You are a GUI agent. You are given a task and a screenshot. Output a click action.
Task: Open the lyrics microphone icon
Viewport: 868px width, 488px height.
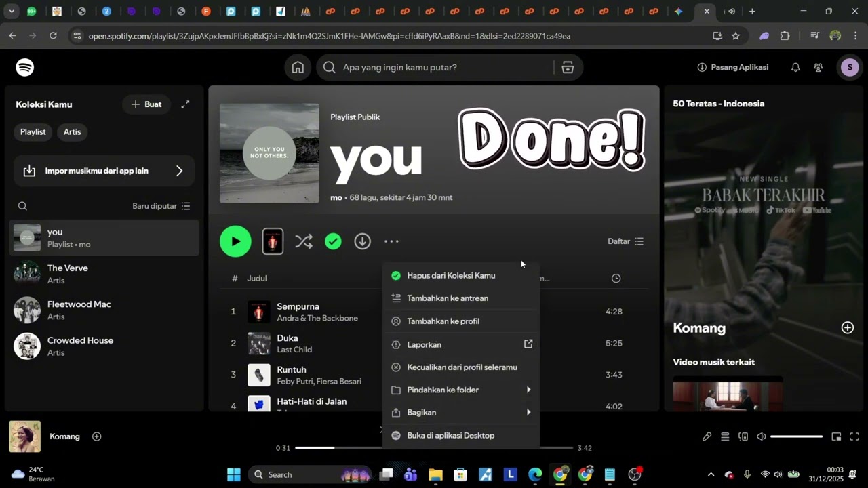[x=707, y=437]
